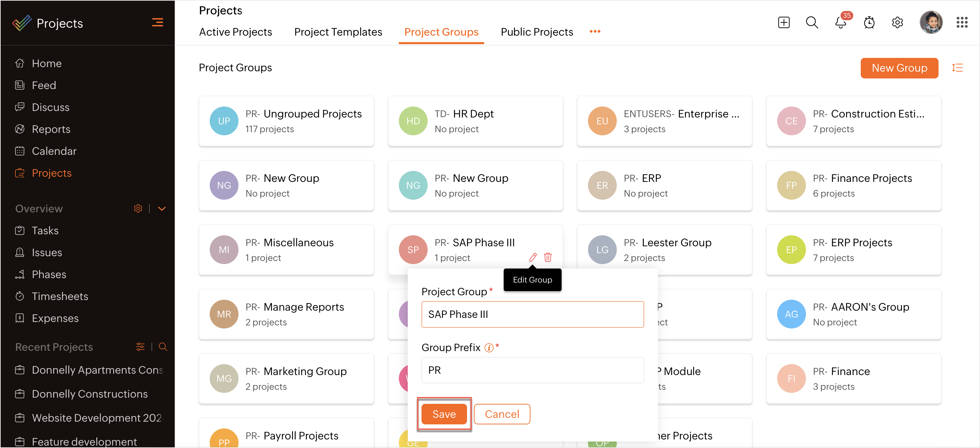This screenshot has width=980, height=448.
Task: Open the apps grid launcher icon
Action: tap(962, 23)
